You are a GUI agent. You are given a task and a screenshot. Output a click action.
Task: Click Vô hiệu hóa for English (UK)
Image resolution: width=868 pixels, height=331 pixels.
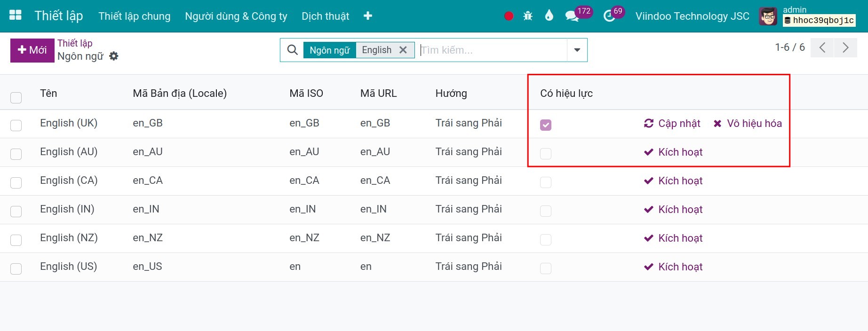point(748,123)
